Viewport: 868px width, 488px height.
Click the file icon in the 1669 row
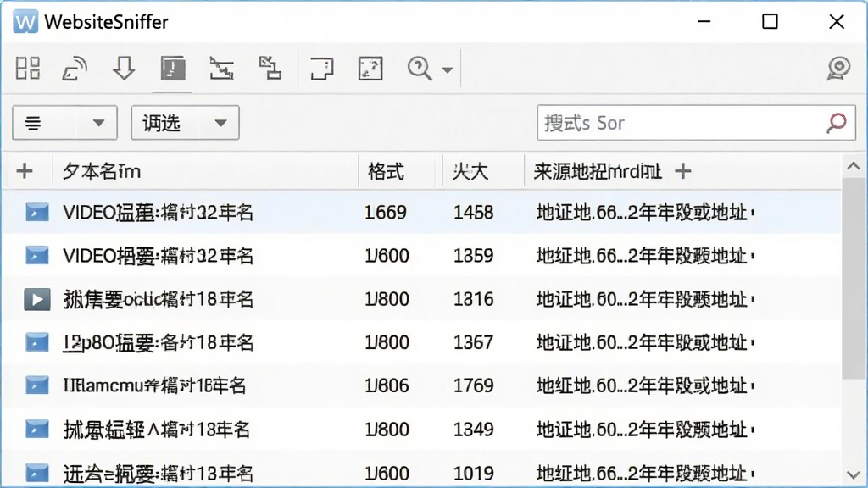click(x=37, y=212)
